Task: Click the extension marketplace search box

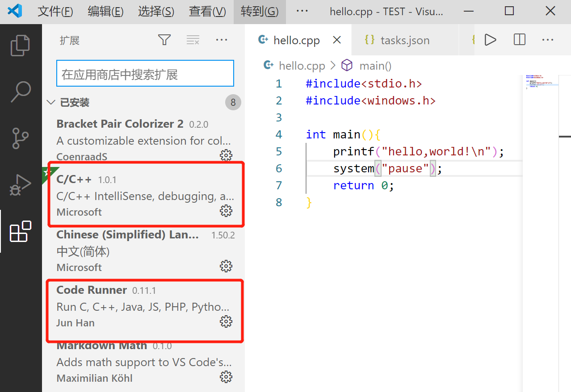Action: (x=145, y=73)
